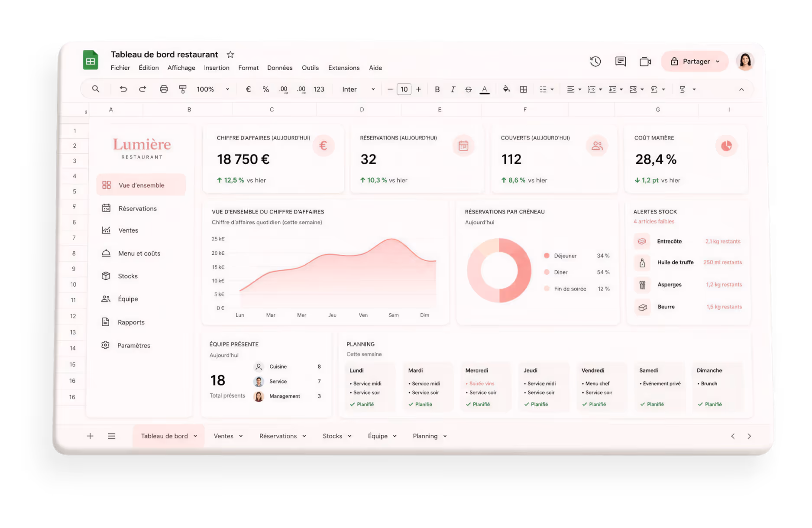Image resolution: width=812 pixels, height=528 pixels.
Task: Click the user profile avatar
Action: tap(745, 61)
